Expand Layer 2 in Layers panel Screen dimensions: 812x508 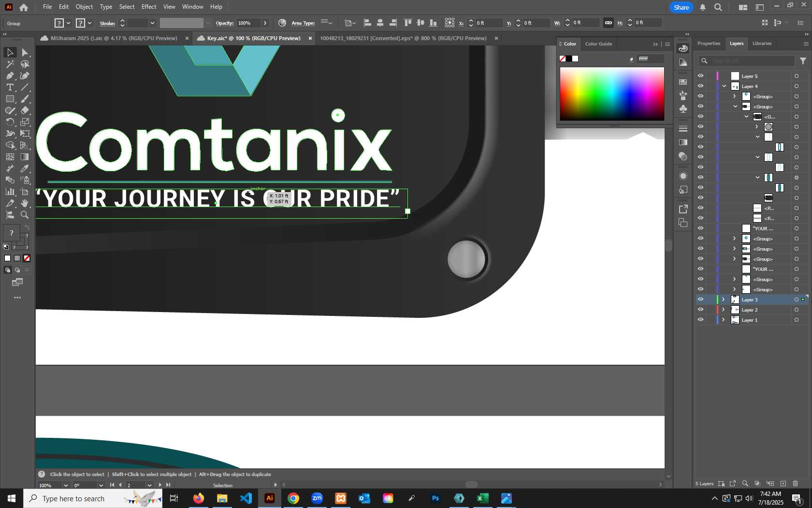point(724,310)
